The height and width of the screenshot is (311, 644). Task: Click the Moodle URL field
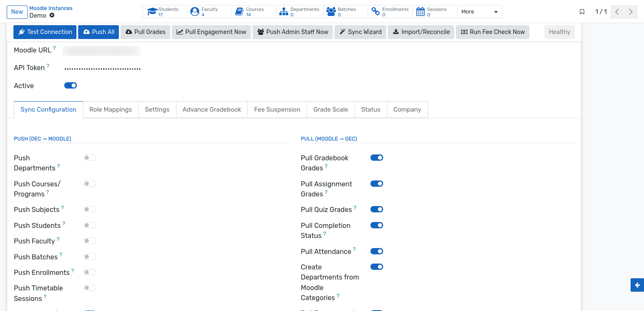102,51
